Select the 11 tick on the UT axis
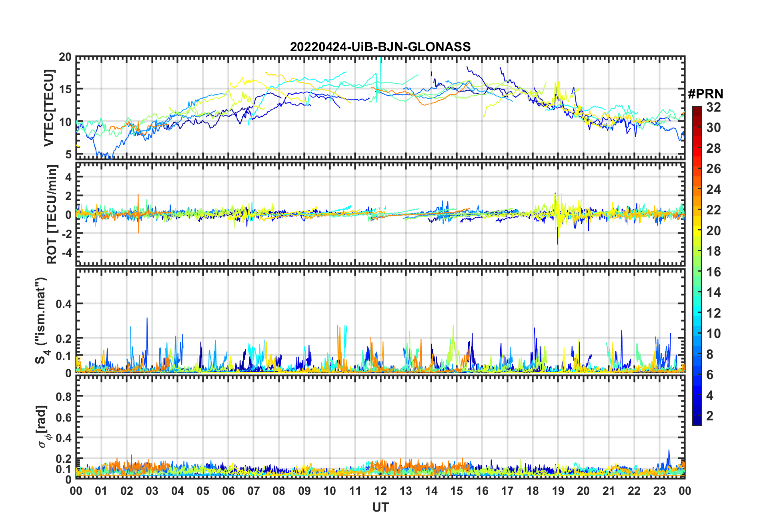761x532 pixels. click(x=355, y=491)
